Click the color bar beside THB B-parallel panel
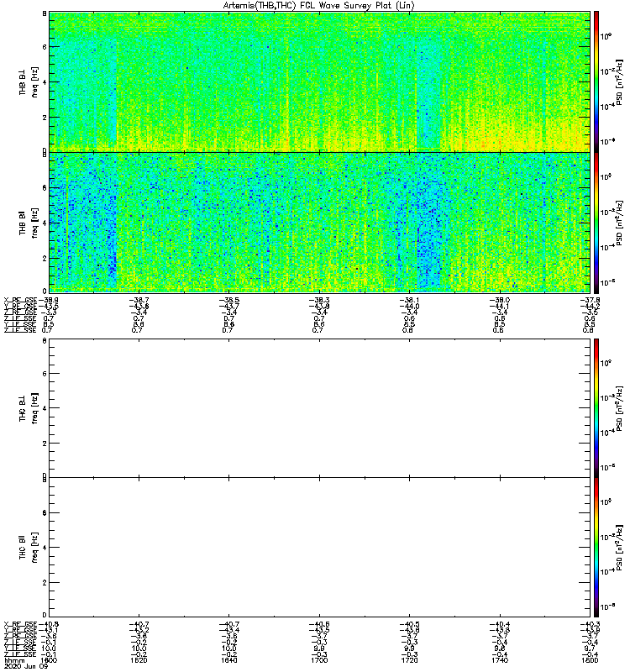The width and height of the screenshot is (630, 672). point(596,223)
